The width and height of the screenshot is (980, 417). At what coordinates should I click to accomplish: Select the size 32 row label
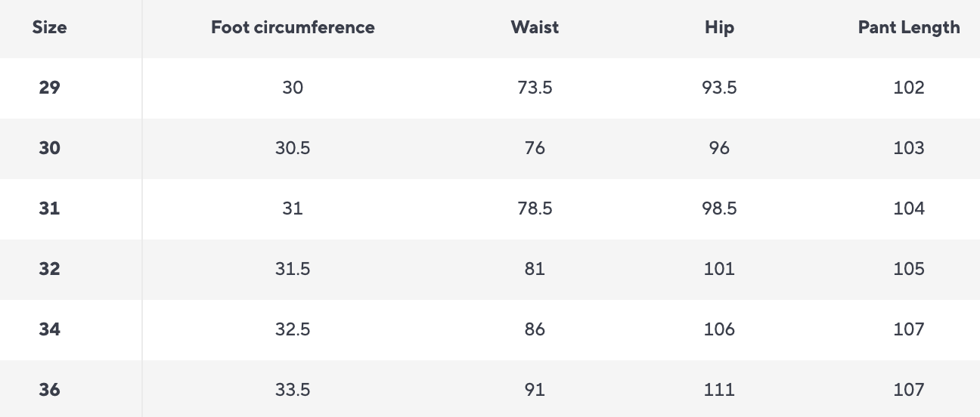click(49, 269)
